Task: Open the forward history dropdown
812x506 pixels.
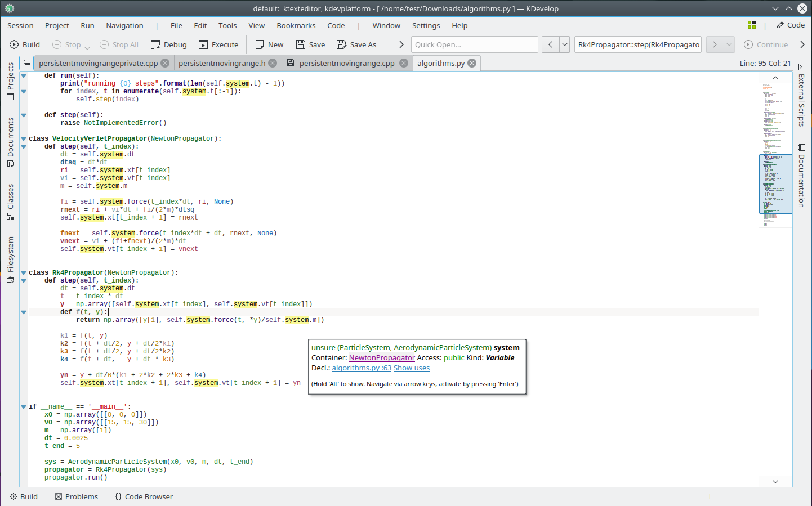Action: click(729, 44)
